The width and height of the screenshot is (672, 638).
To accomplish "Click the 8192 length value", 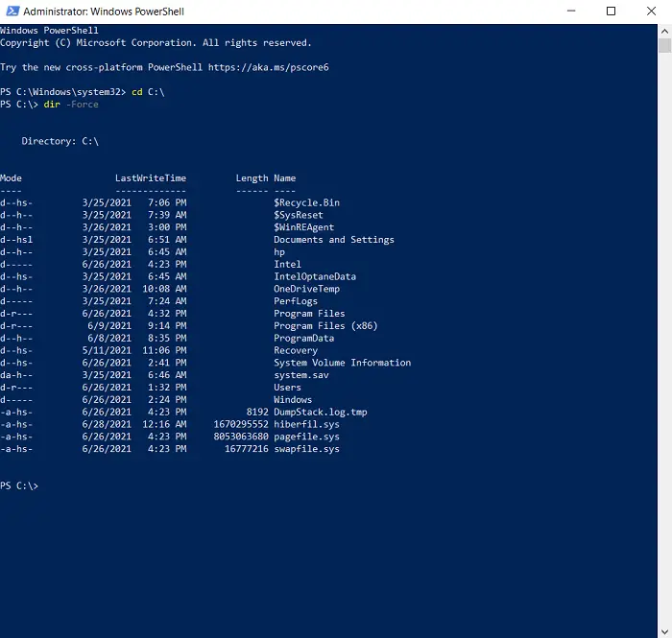I will [x=257, y=412].
